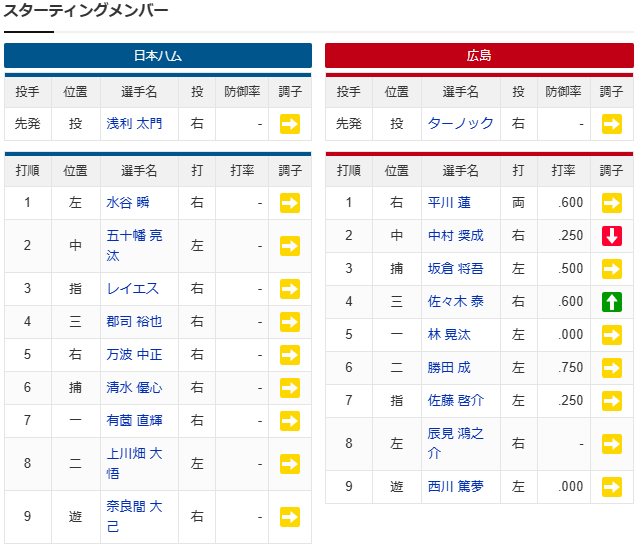This screenshot has width=640, height=547.
Task: Click batting average .500 of 坂倉 将吾
Action: pos(571,269)
